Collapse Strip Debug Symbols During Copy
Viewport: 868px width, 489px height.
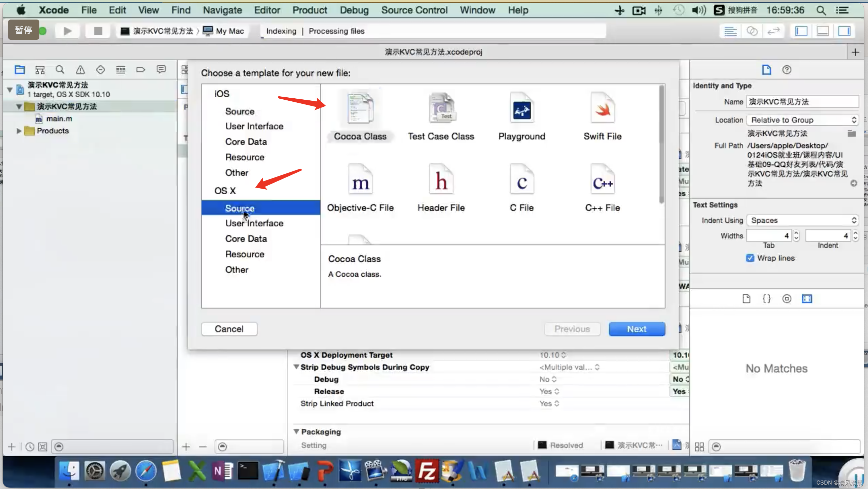pyautogui.click(x=296, y=367)
